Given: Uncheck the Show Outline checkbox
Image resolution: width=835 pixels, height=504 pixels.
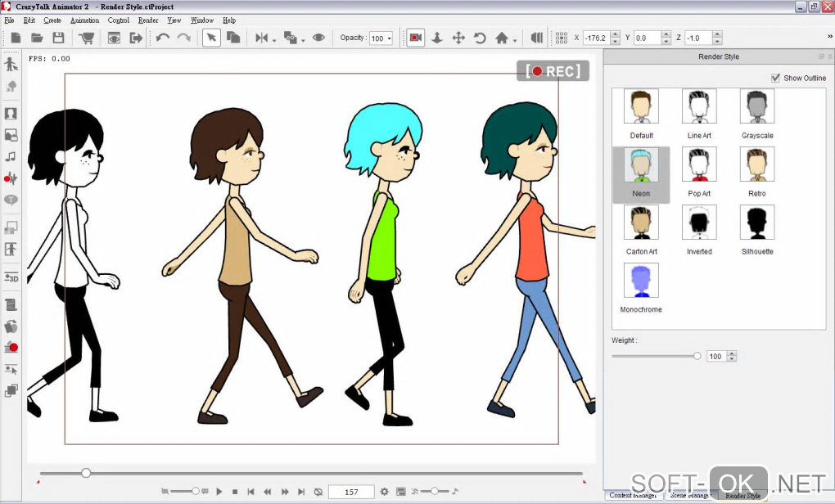Looking at the screenshot, I should pyautogui.click(x=775, y=78).
